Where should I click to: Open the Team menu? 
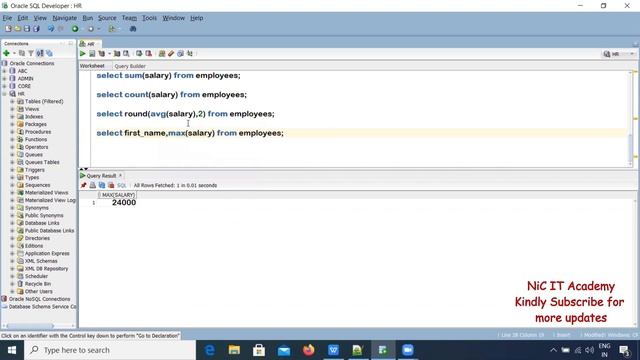point(129,18)
